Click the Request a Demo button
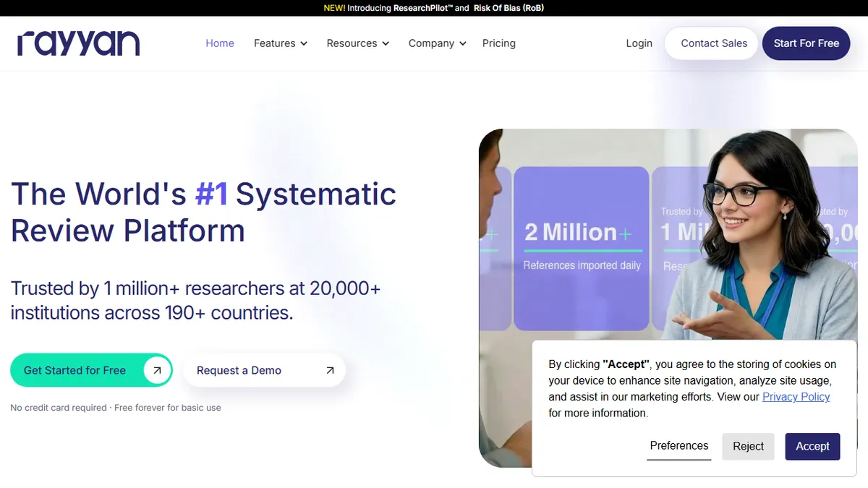The width and height of the screenshot is (868, 488). point(264,370)
